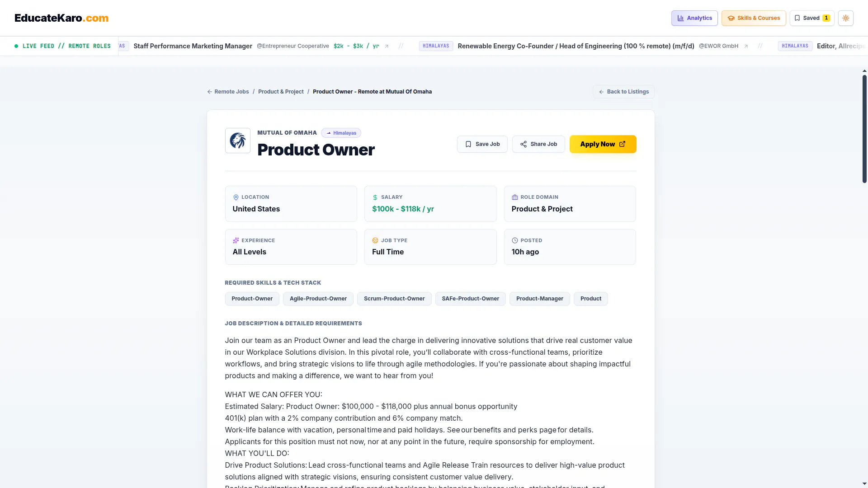Open Skills & Courses
Viewport: 868px width, 488px height.
coord(754,18)
